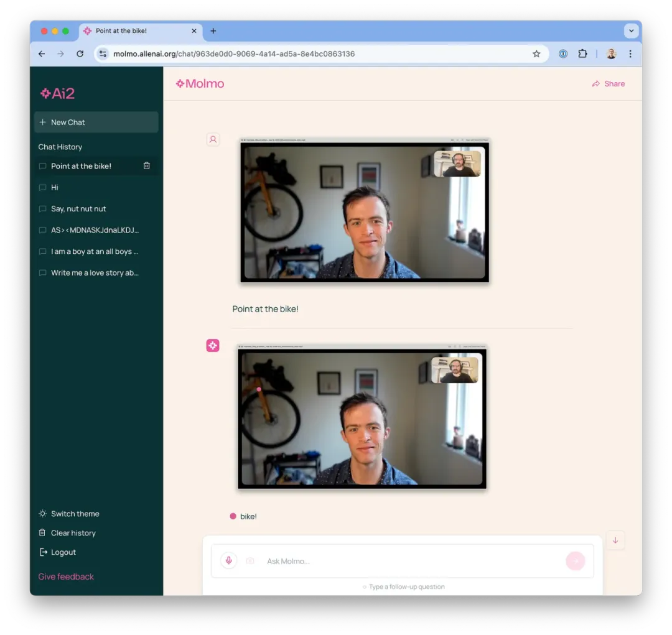
Task: Expand the tab search dropdown arrow
Action: (x=631, y=31)
